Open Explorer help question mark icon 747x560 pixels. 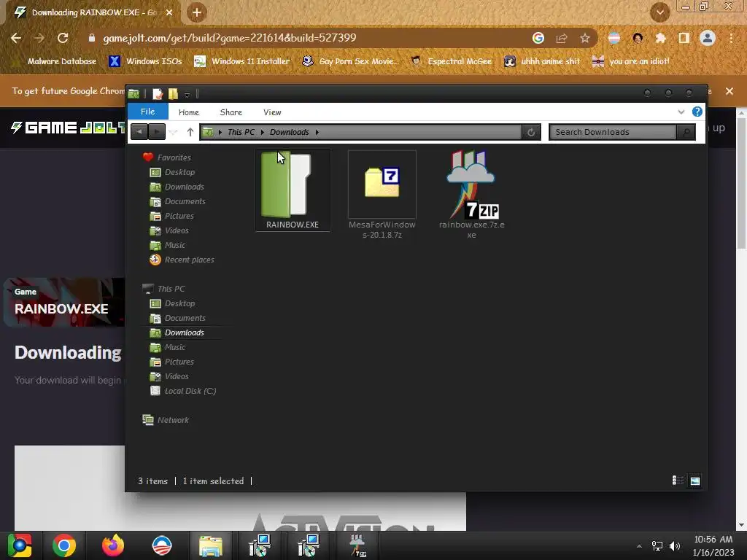[697, 112]
